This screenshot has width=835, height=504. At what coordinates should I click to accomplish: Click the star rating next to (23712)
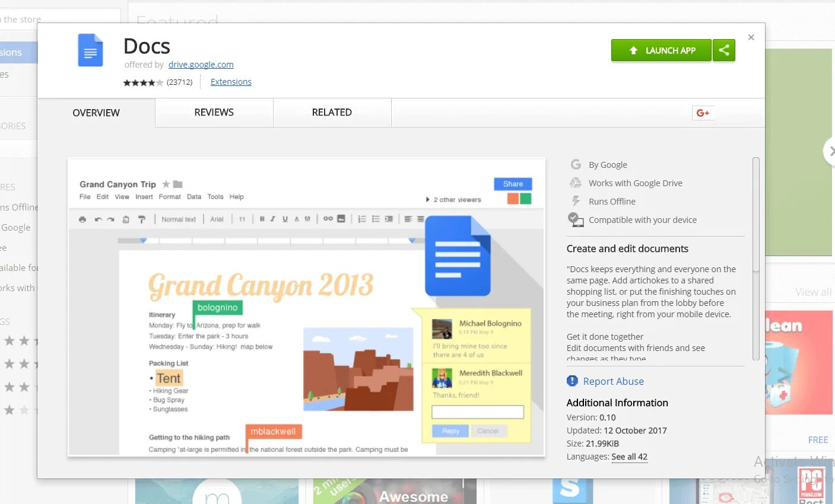point(143,82)
